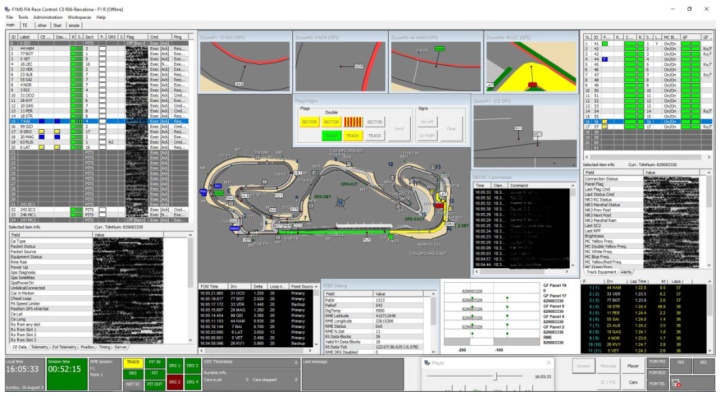Open the Administration menu
The image size is (720, 396).
(48, 17)
